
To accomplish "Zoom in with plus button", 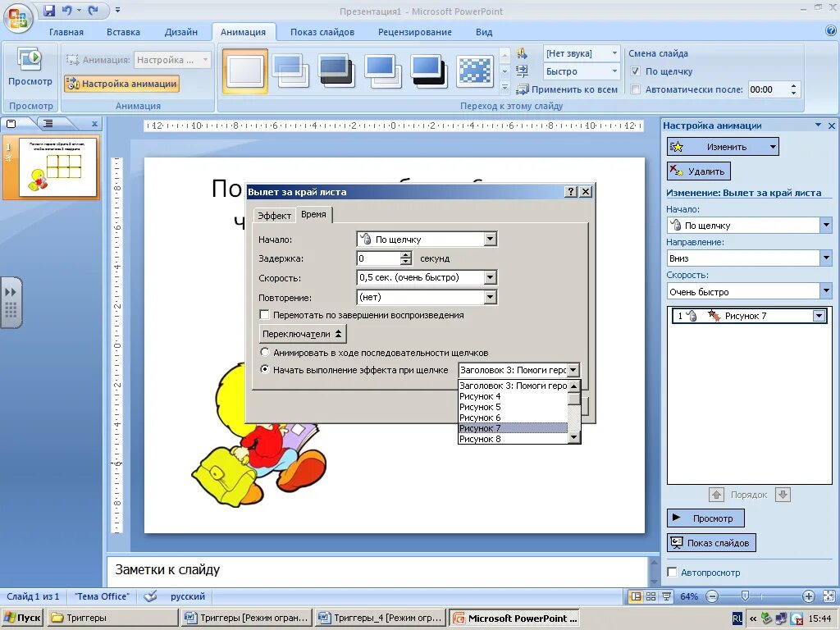I will pos(808,596).
